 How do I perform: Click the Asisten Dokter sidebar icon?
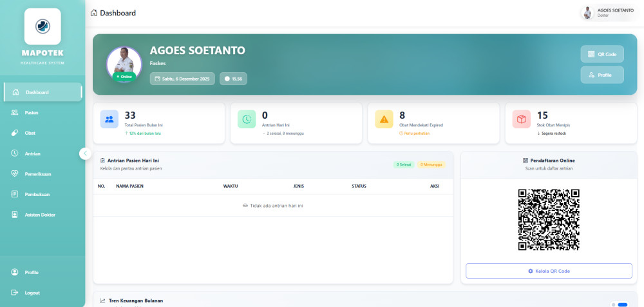tap(15, 214)
